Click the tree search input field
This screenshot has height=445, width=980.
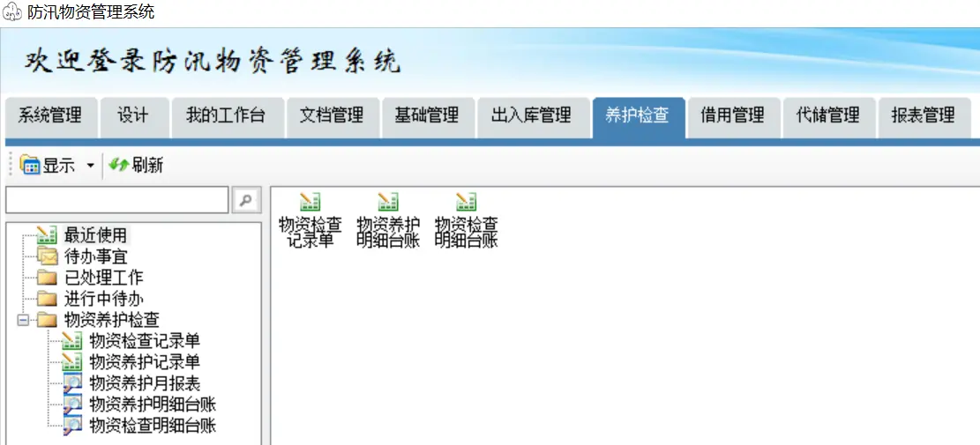pos(116,200)
